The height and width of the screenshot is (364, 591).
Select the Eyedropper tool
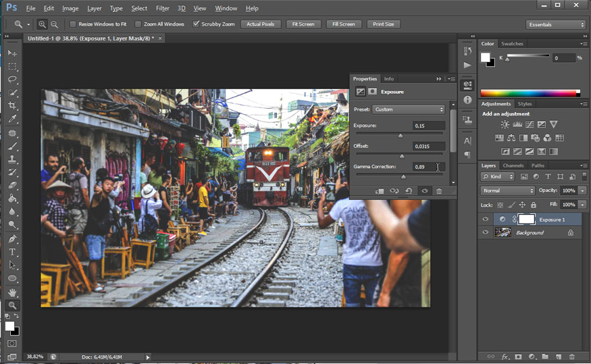coord(12,120)
